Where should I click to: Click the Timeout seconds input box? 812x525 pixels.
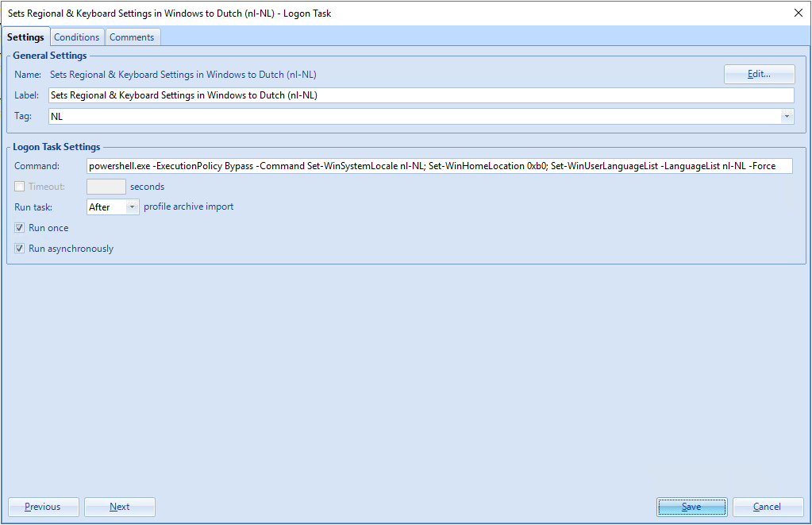pos(106,187)
